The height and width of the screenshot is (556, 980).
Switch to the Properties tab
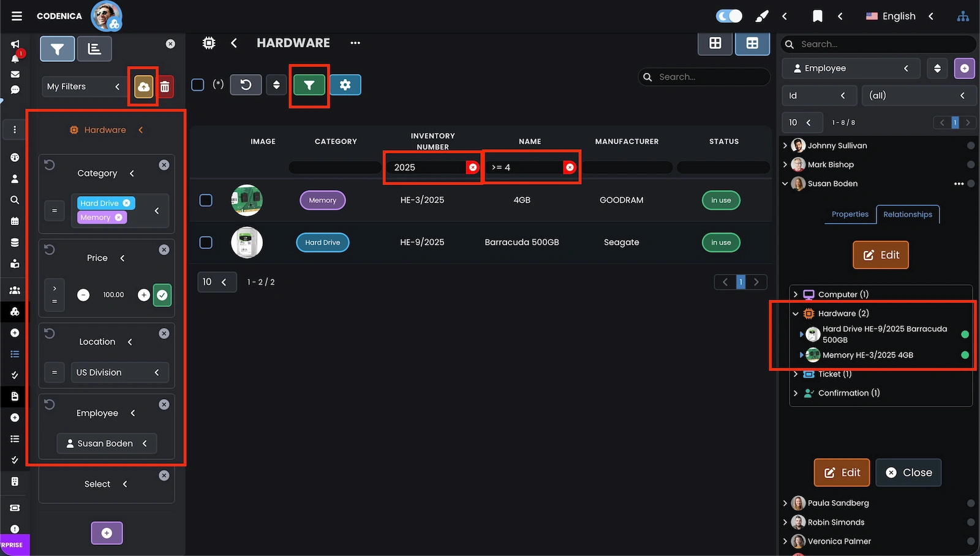(x=850, y=215)
